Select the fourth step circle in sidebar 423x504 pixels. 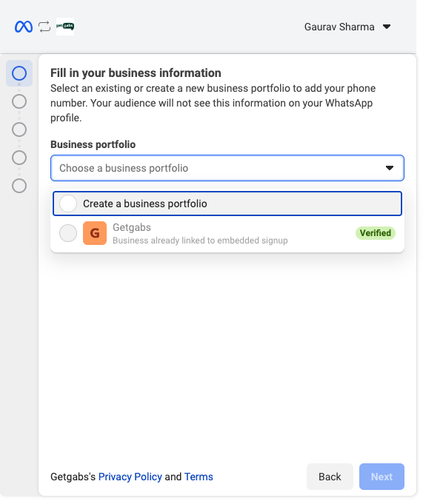pyautogui.click(x=19, y=158)
